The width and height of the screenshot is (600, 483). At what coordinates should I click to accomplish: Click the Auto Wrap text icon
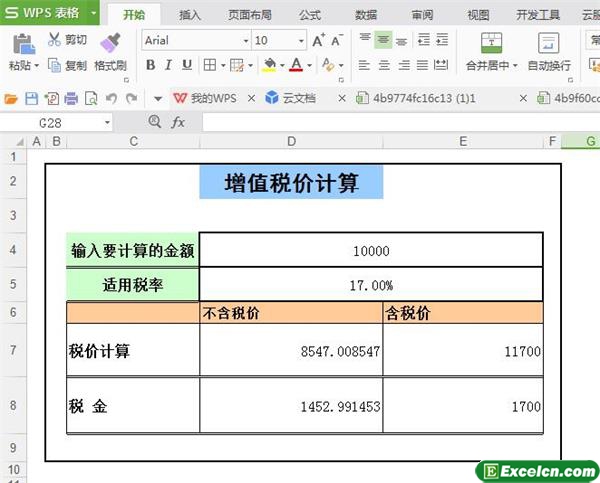[x=548, y=43]
